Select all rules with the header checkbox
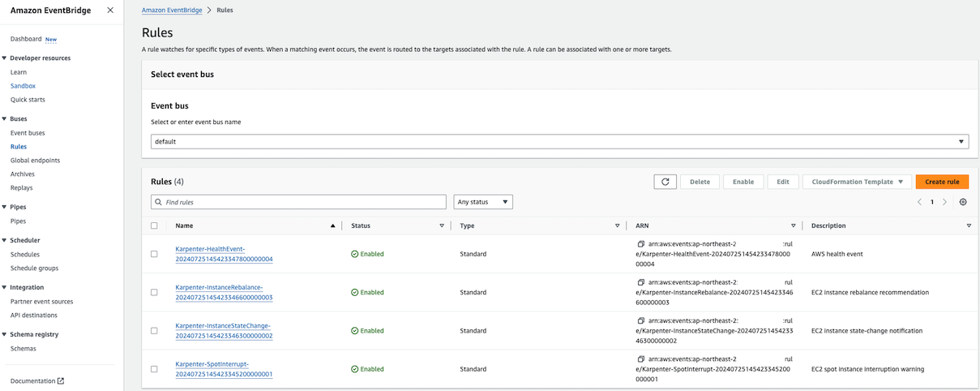 pyautogui.click(x=154, y=226)
